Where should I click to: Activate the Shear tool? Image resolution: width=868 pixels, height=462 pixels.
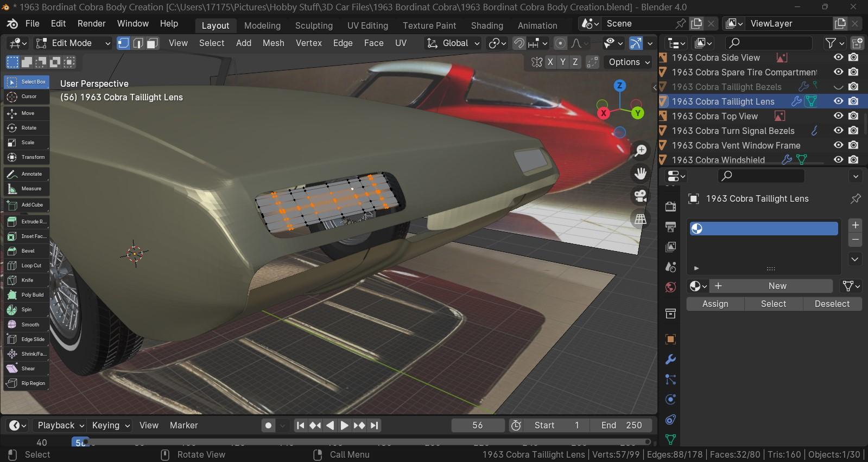pyautogui.click(x=26, y=369)
